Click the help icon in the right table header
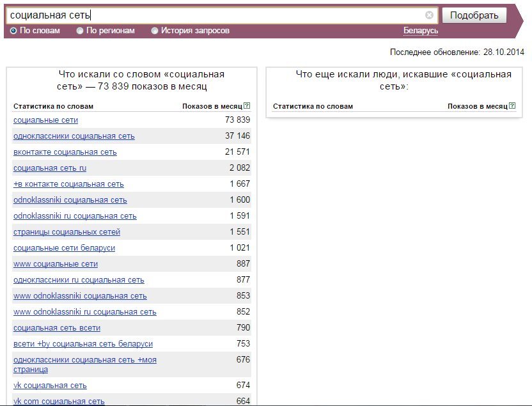532x406 pixels. pos(512,106)
